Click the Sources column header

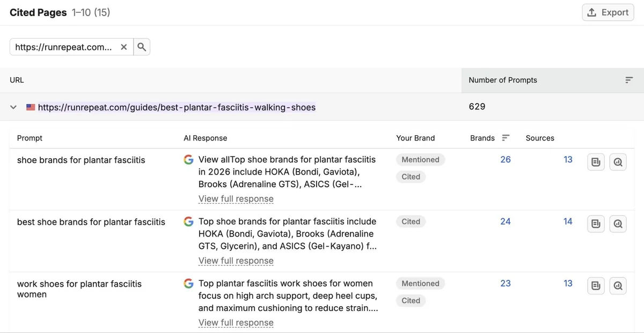pyautogui.click(x=540, y=138)
